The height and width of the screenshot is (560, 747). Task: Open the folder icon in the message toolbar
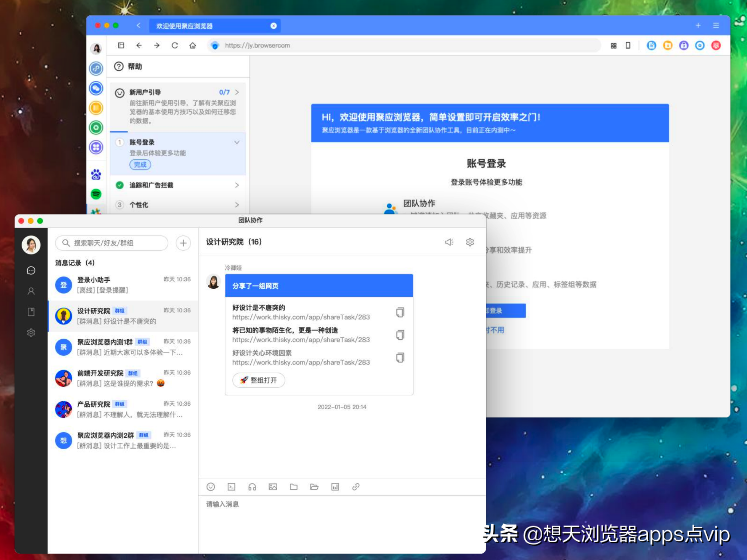(x=294, y=487)
